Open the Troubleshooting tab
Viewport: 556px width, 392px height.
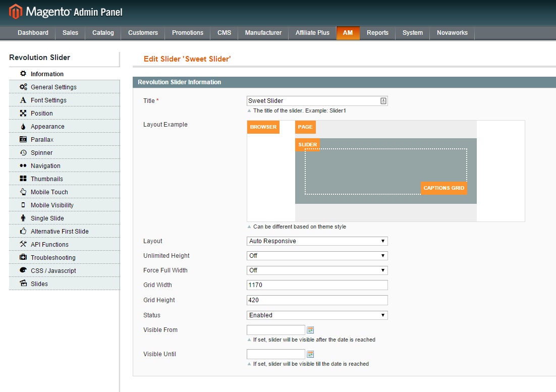coord(64,257)
